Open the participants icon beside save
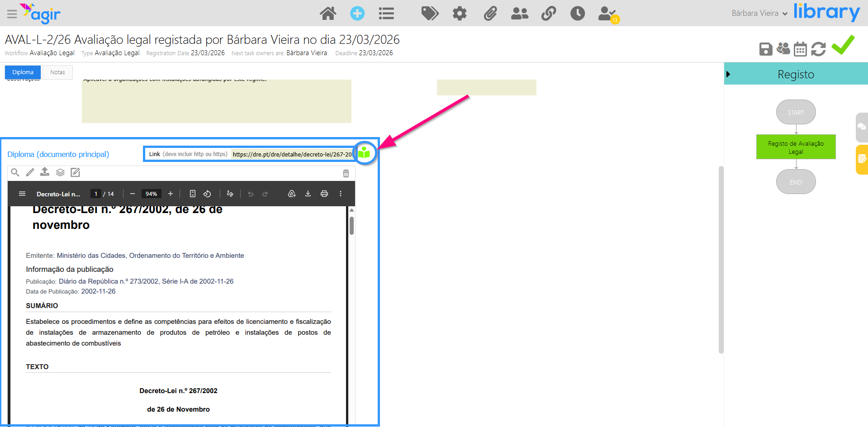 tap(783, 48)
